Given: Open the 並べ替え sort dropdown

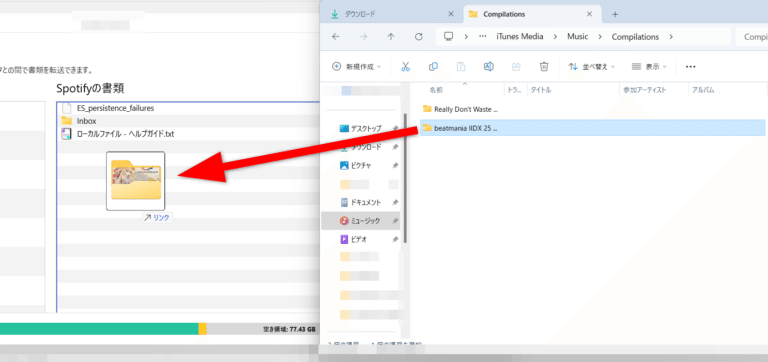Looking at the screenshot, I should coord(592,67).
